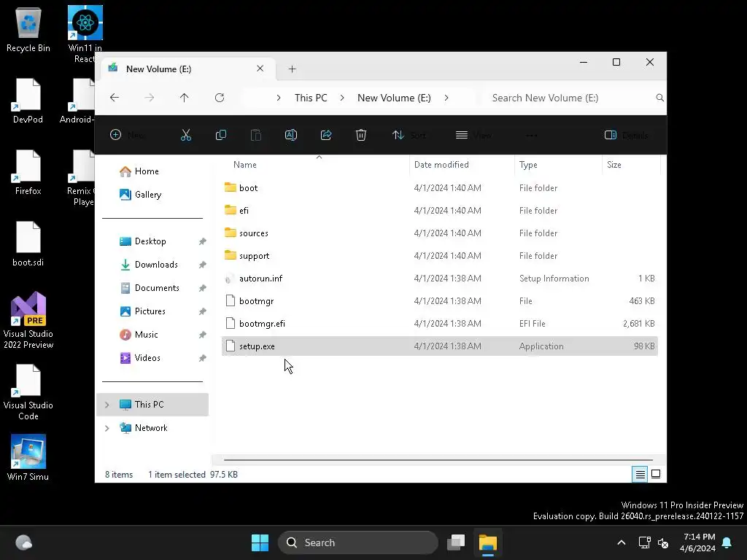Unpin Desktop using its pin icon
747x560 pixels.
[203, 241]
